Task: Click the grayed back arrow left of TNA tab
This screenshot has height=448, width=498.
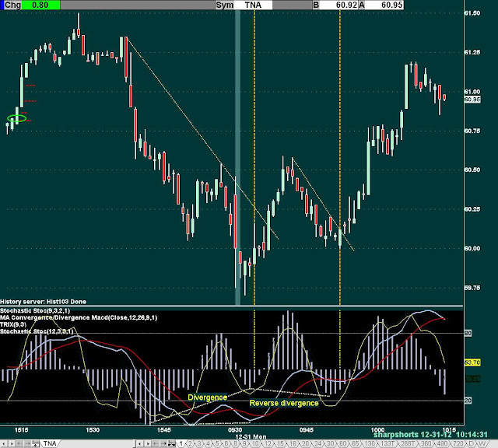Action: [19, 443]
